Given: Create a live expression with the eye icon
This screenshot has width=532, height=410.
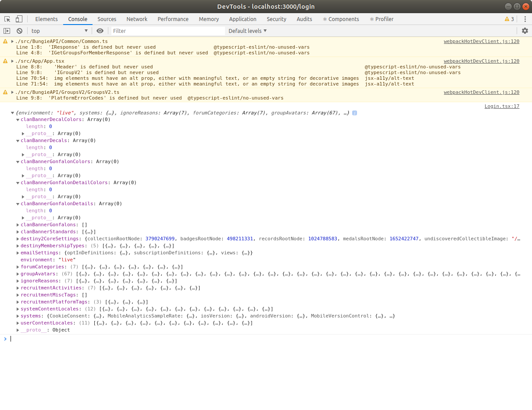Looking at the screenshot, I should [x=100, y=31].
